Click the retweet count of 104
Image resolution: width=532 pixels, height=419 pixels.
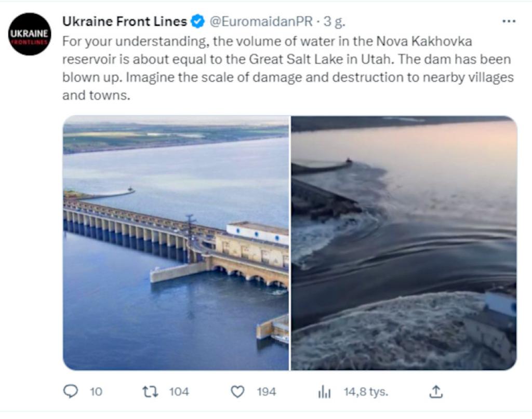click(179, 391)
